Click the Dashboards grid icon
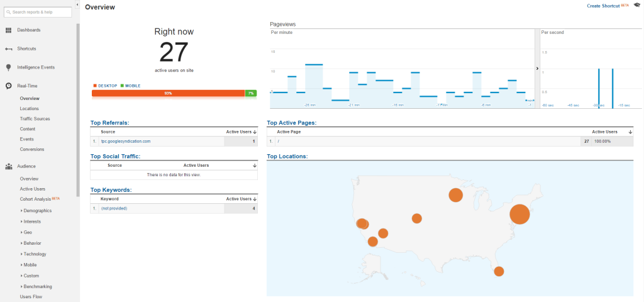Screen dimensions: 644x302 point(8,30)
